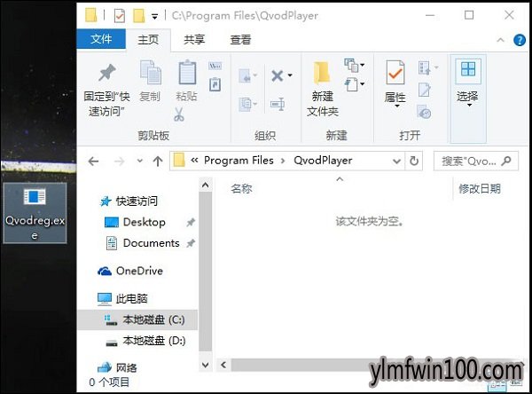Open address bar history dropdown chevron
The height and width of the screenshot is (394, 532).
396,161
